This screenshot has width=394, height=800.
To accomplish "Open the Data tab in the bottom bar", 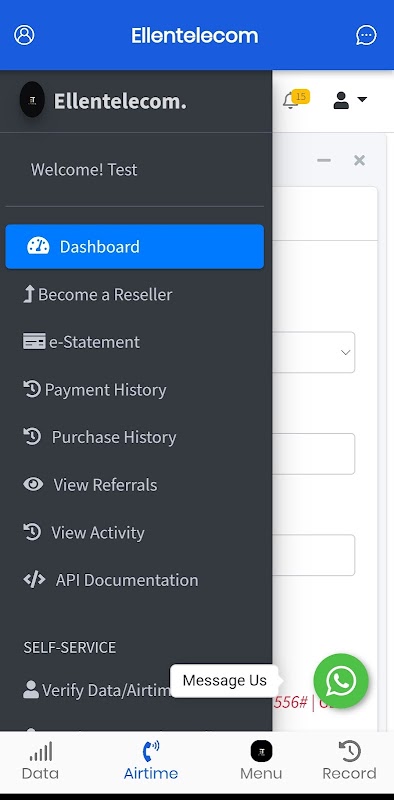I will tap(40, 761).
